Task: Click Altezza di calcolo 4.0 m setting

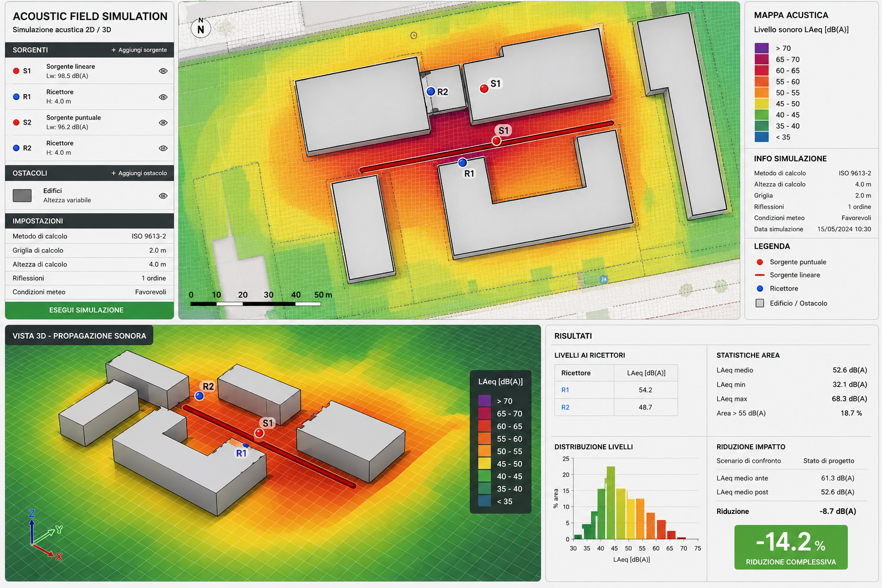Action: pyautogui.click(x=90, y=264)
